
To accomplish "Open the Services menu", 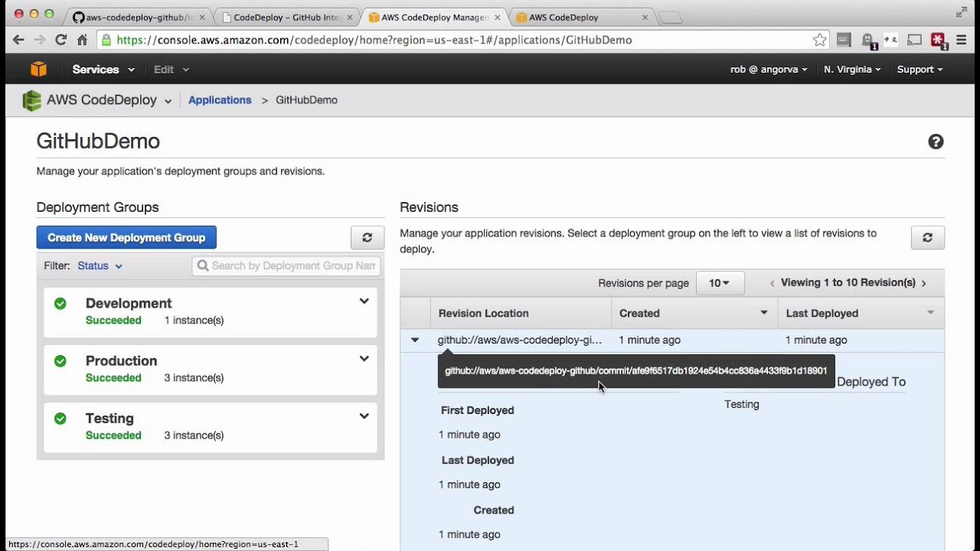I will coord(103,69).
